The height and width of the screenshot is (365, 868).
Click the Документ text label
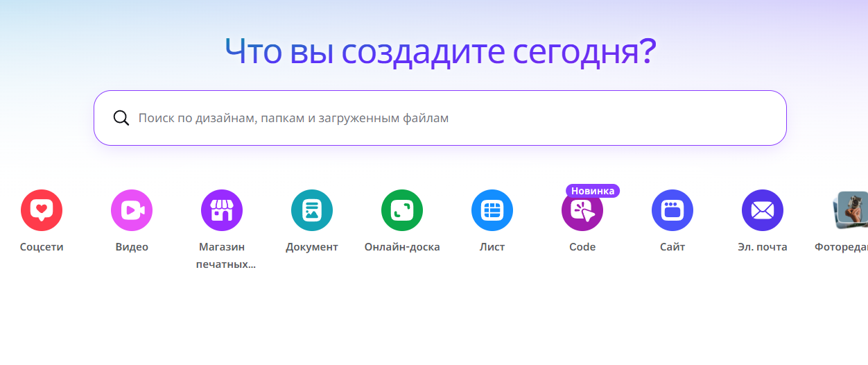[312, 247]
